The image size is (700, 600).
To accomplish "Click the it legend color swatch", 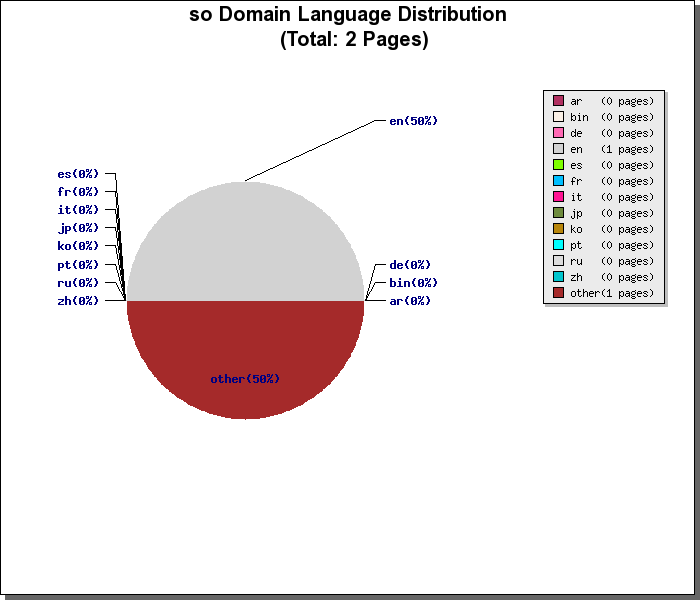I will point(558,197).
